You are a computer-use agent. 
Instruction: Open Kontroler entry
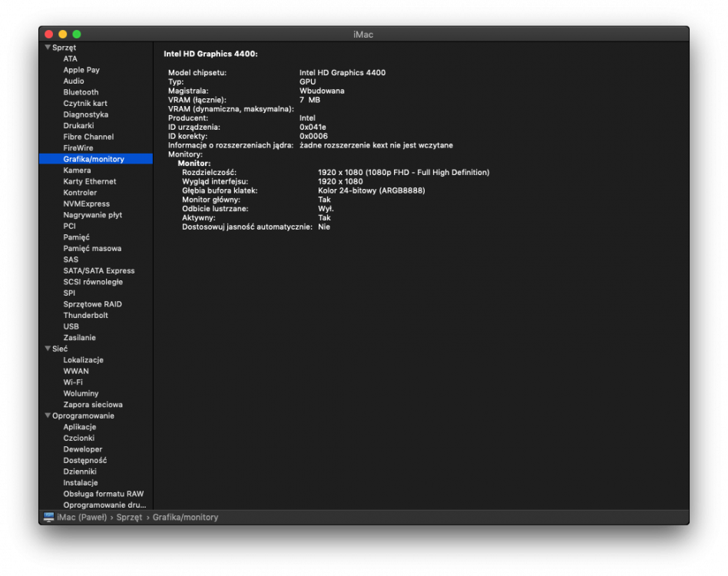(x=81, y=192)
